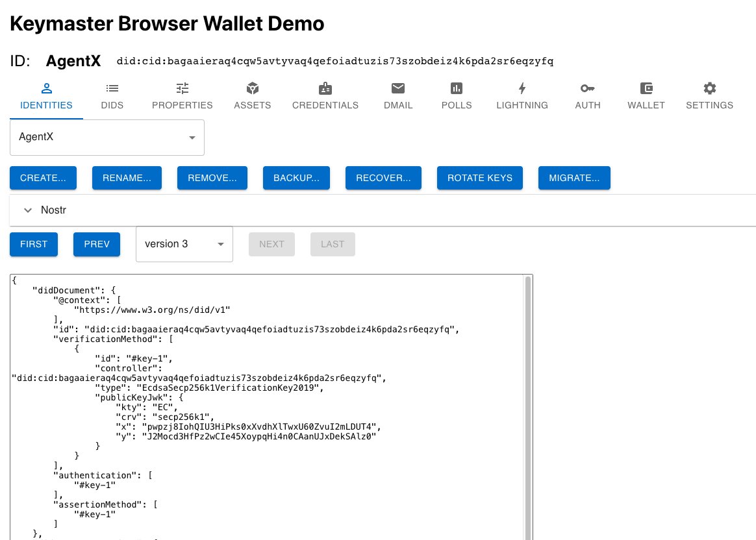Click inside the DID document text area
This screenshot has width=756, height=540.
pyautogui.click(x=267, y=407)
